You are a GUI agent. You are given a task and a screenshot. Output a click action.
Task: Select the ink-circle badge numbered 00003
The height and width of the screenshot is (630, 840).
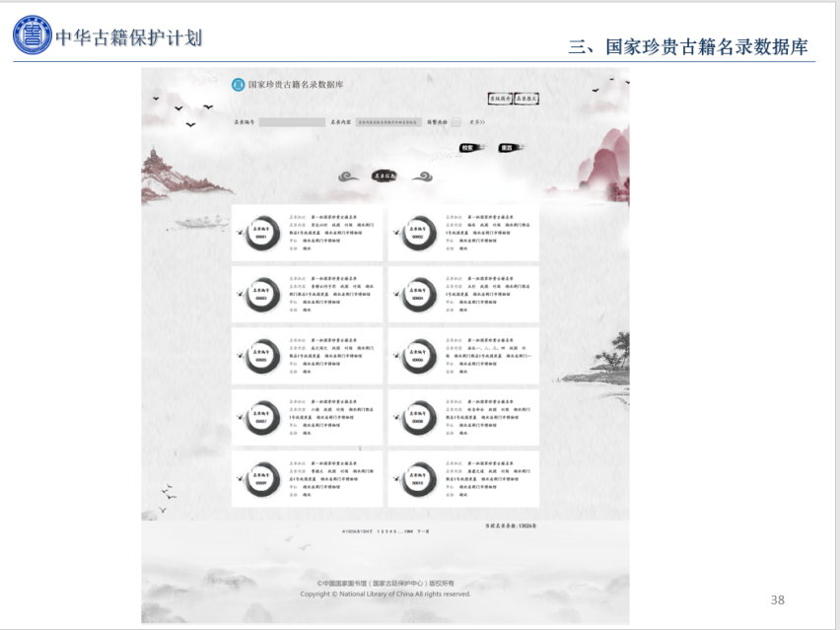click(x=261, y=294)
